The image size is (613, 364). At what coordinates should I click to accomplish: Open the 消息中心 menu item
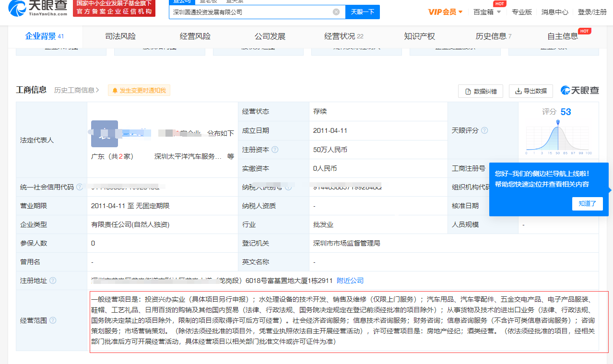tap(554, 12)
